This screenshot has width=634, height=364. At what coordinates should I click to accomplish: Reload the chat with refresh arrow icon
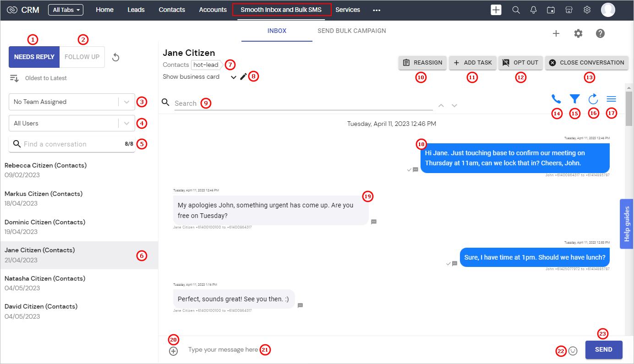click(x=593, y=98)
